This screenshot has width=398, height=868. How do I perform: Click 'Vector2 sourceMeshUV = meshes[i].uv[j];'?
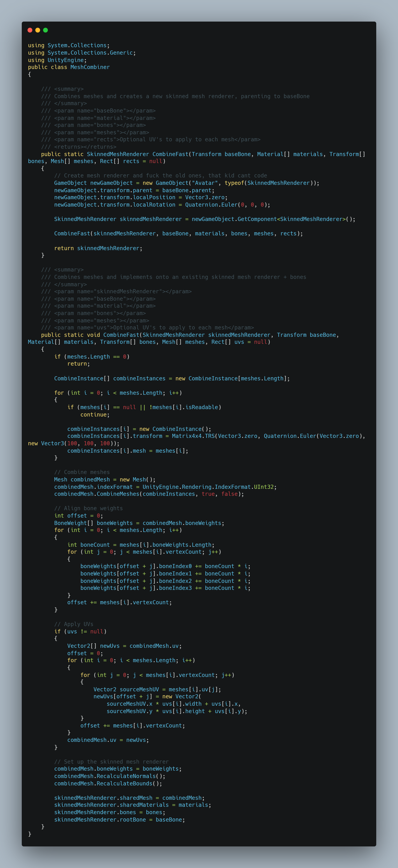click(157, 689)
